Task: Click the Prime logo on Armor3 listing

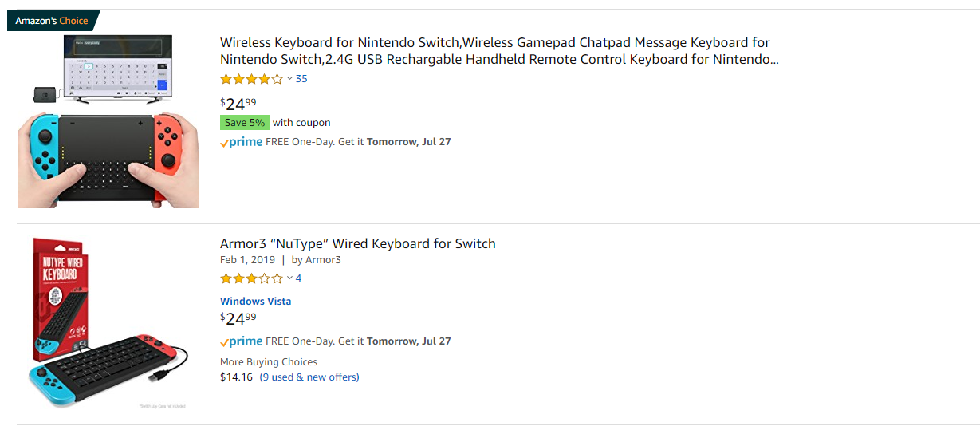Action: (x=242, y=341)
